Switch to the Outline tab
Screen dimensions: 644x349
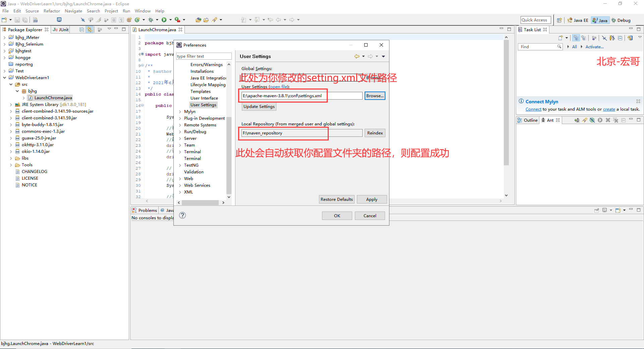pos(528,120)
